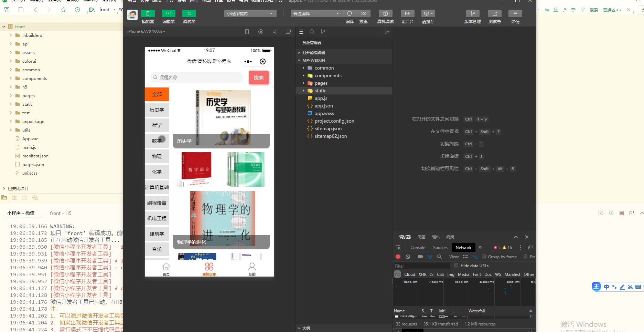Check the Group by frame option
The image size is (644, 332).
tap(484, 257)
